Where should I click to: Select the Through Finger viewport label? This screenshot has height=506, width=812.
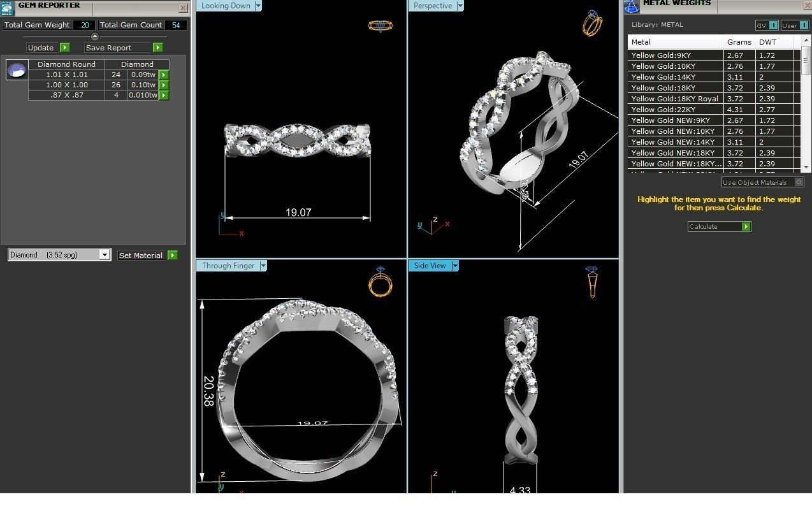click(x=228, y=266)
